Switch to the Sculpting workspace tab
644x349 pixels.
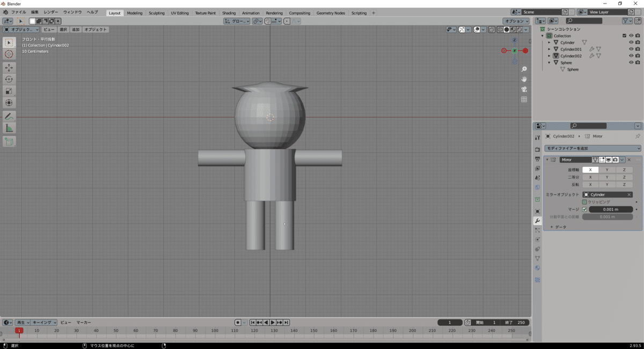(157, 13)
